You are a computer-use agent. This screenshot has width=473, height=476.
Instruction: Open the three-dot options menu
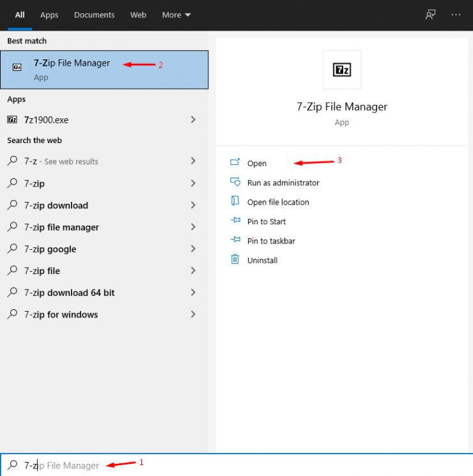[456, 15]
